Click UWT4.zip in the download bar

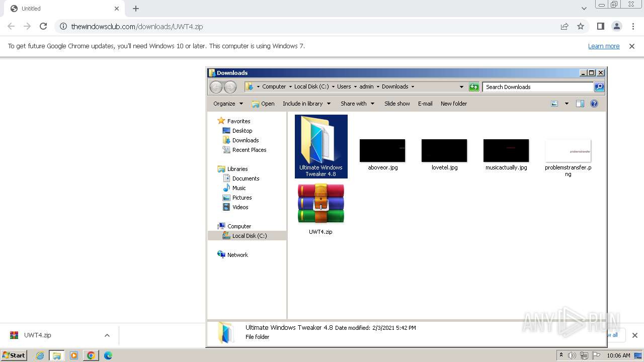[38, 335]
